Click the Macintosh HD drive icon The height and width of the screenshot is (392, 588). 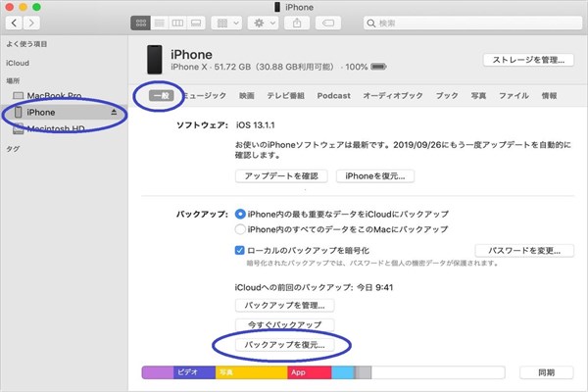pos(18,129)
